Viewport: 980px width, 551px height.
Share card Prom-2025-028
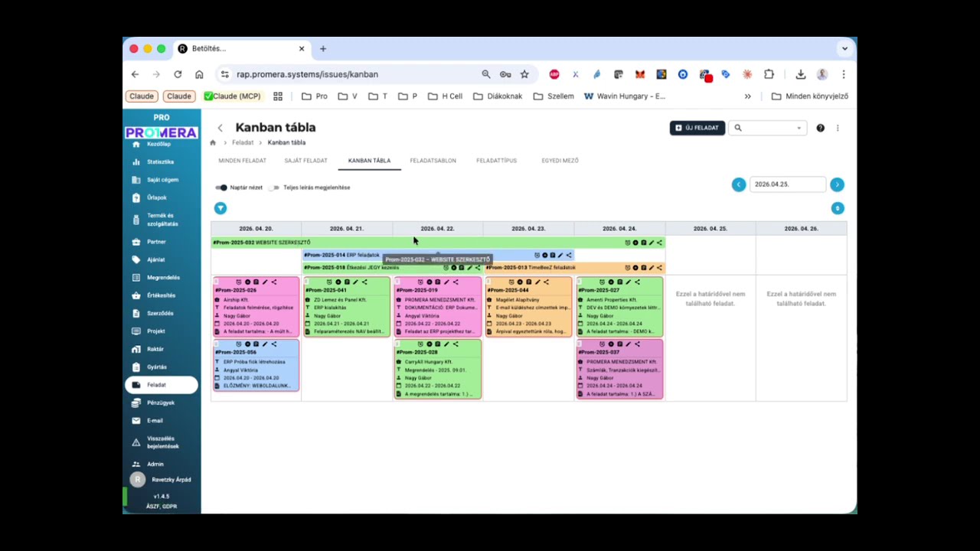pos(456,344)
